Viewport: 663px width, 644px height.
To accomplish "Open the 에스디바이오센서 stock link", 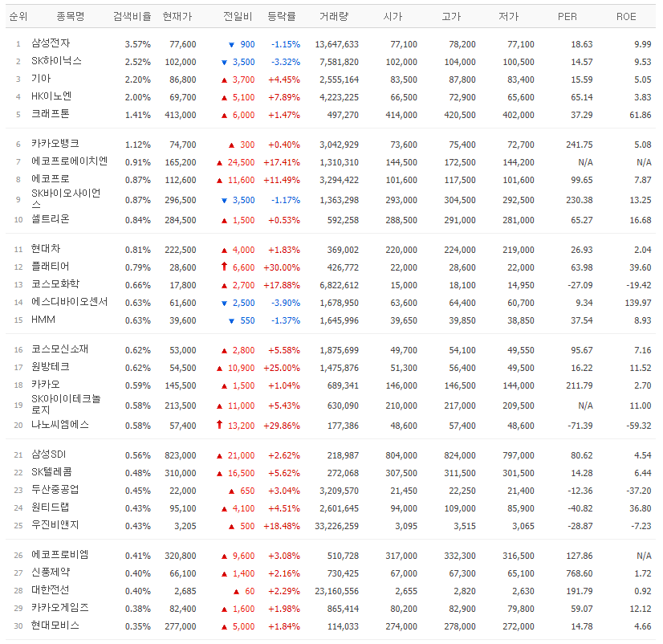I will click(x=69, y=302).
